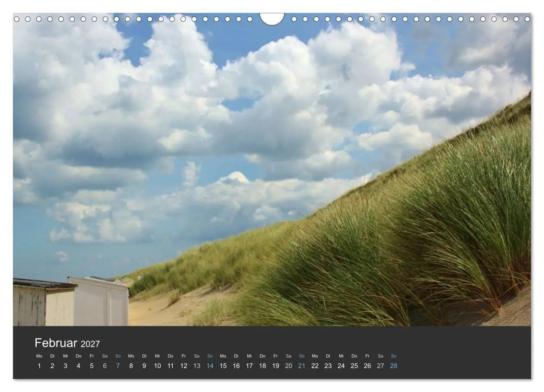Click the "So" weekday label over date 7

click(118, 356)
